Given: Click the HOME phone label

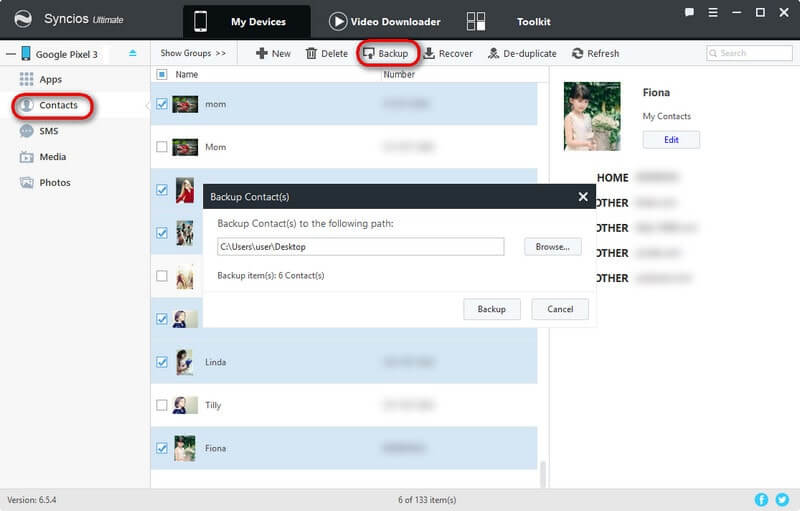Looking at the screenshot, I should 612,177.
